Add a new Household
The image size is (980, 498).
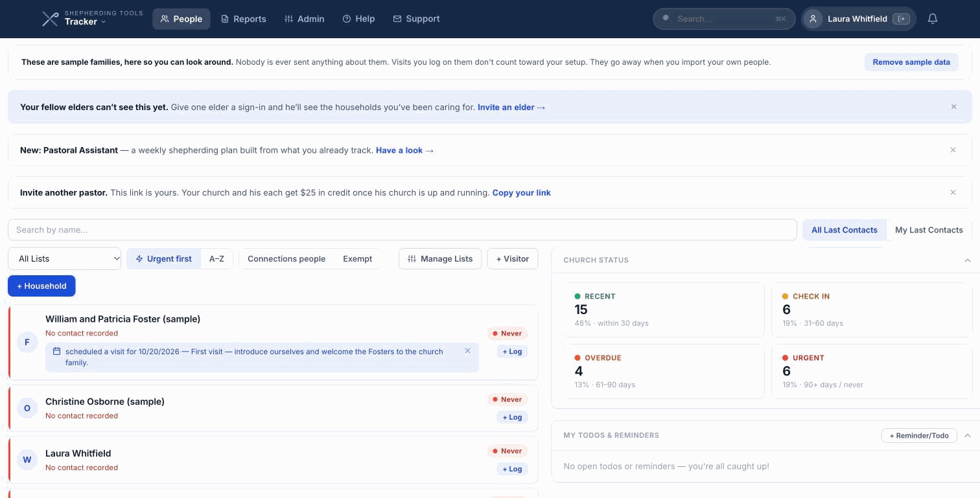tap(41, 286)
